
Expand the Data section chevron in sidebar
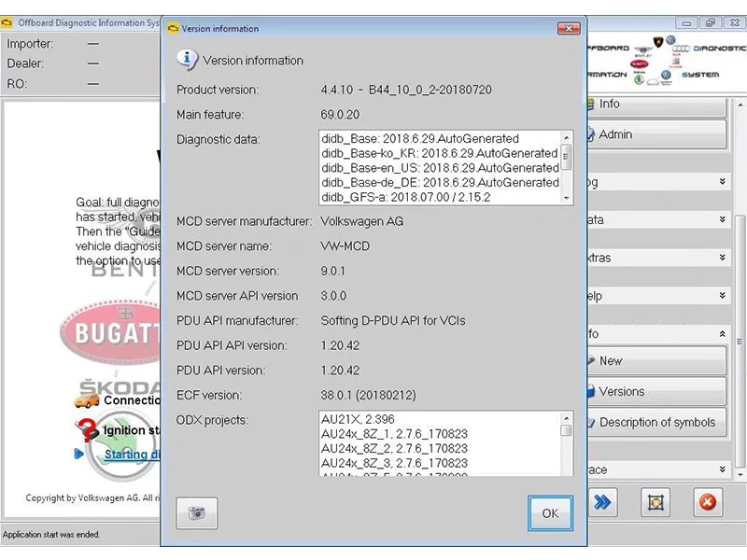point(722,219)
